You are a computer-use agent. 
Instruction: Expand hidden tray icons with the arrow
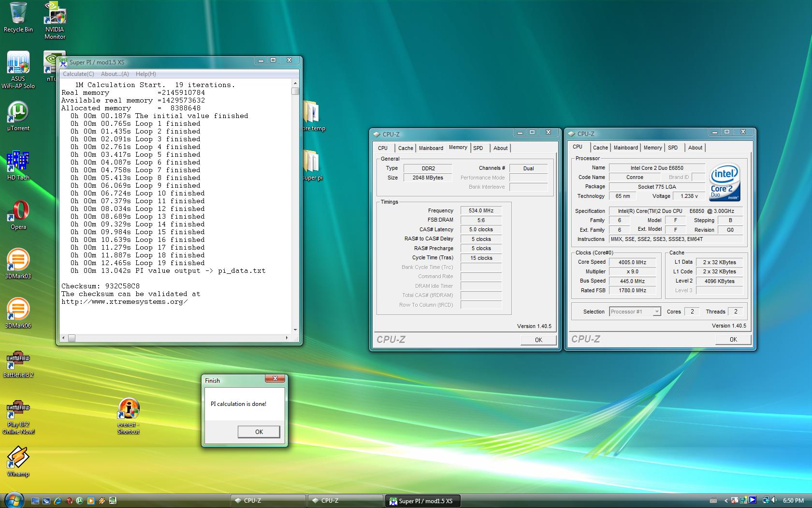[x=726, y=501]
